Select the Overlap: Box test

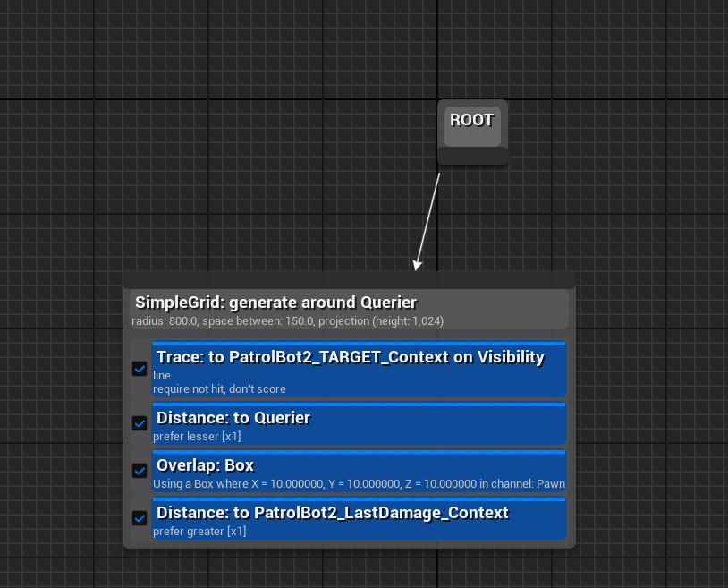pos(360,472)
